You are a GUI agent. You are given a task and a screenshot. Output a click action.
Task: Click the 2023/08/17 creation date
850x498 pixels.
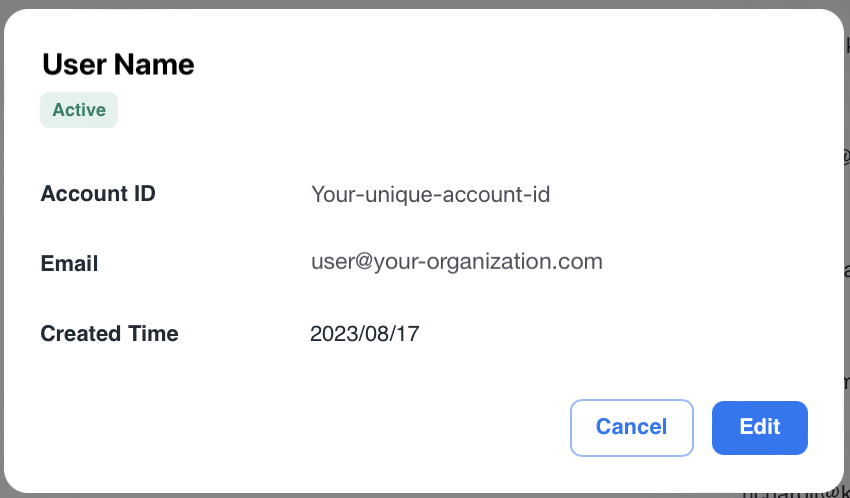tap(365, 334)
